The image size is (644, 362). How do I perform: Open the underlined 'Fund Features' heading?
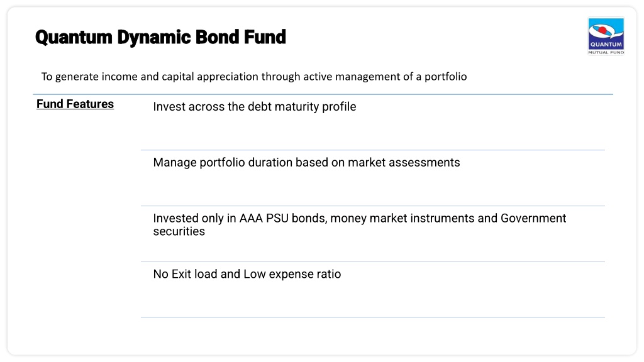(x=75, y=104)
